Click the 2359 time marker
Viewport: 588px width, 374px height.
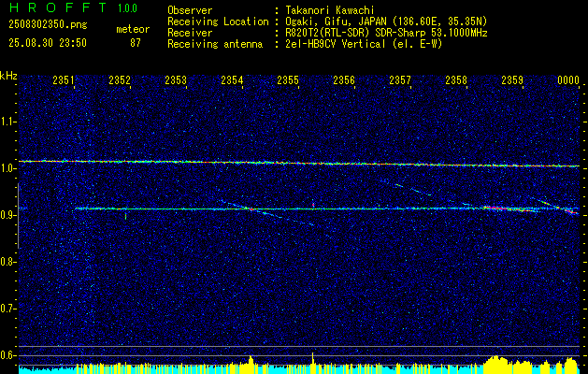pos(512,79)
